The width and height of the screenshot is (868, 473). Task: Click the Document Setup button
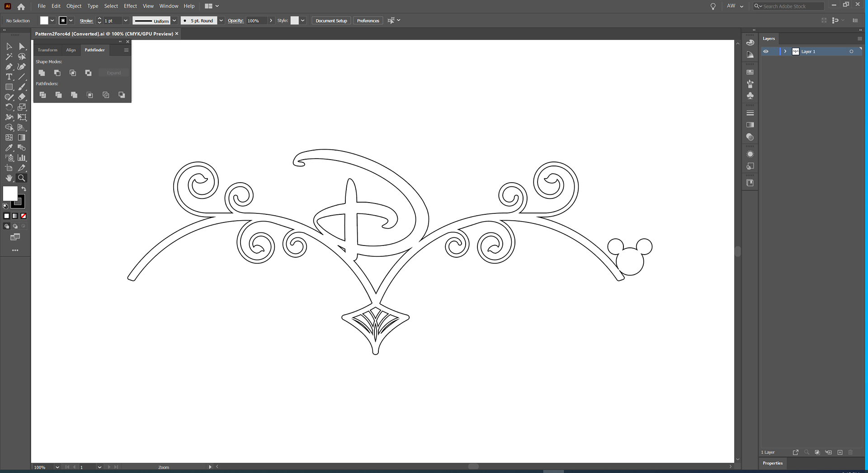point(331,21)
